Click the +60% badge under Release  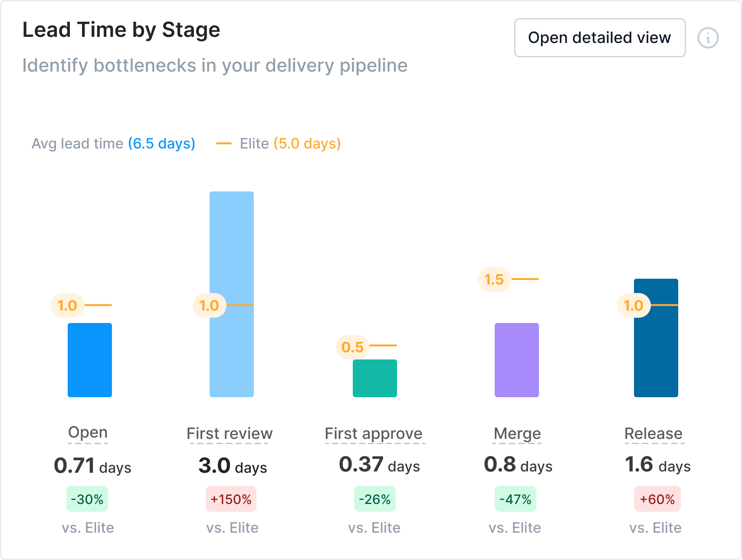[x=657, y=499]
